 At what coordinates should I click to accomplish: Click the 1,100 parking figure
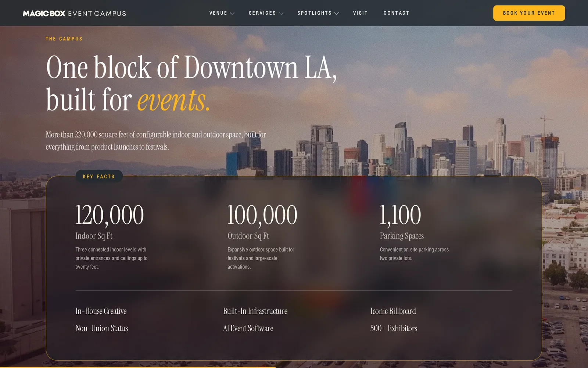point(400,215)
